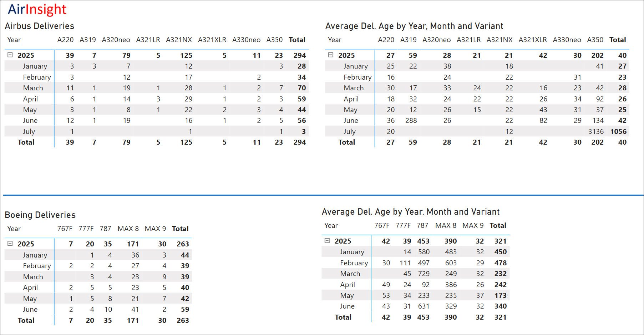The image size is (644, 335).
Task: Click the AirInsight logo
Action: [x=37, y=10]
